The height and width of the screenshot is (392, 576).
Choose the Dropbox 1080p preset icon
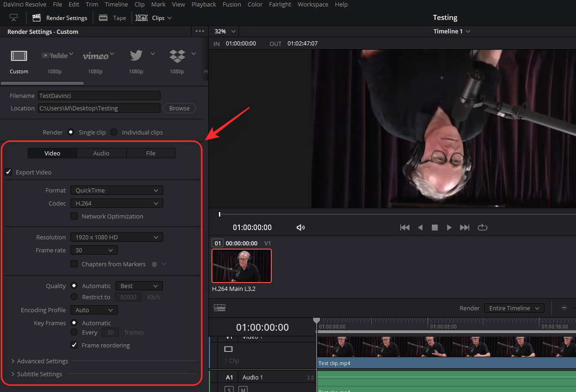click(177, 56)
